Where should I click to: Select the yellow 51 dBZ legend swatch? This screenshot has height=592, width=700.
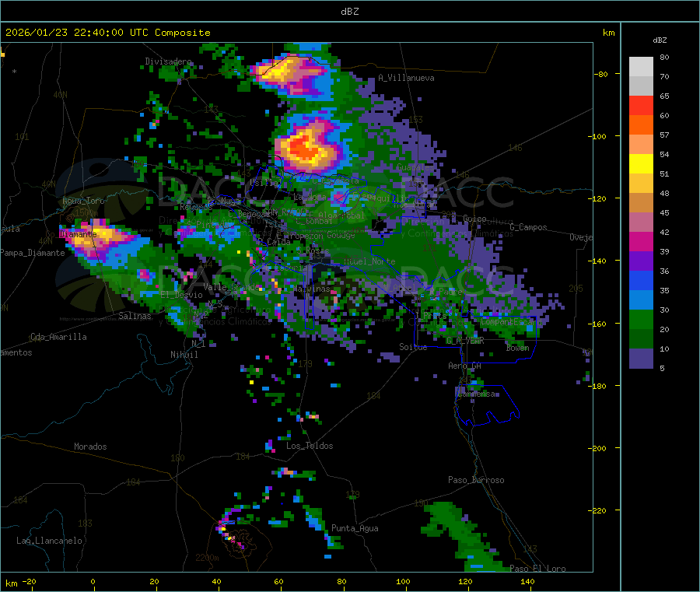pos(641,164)
